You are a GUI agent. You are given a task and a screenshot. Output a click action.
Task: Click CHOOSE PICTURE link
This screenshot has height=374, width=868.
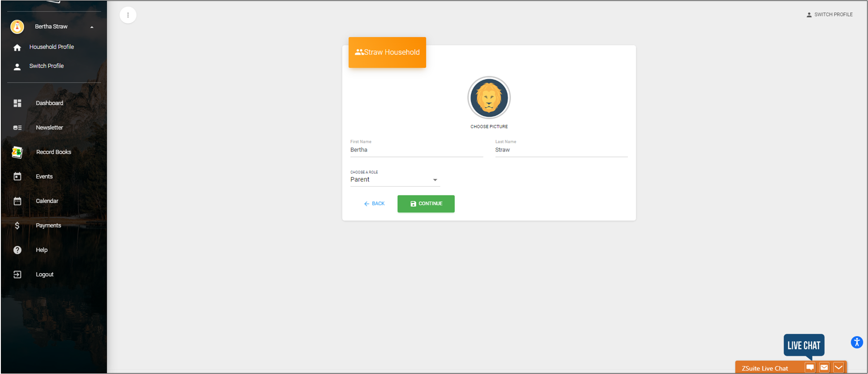coord(489,127)
